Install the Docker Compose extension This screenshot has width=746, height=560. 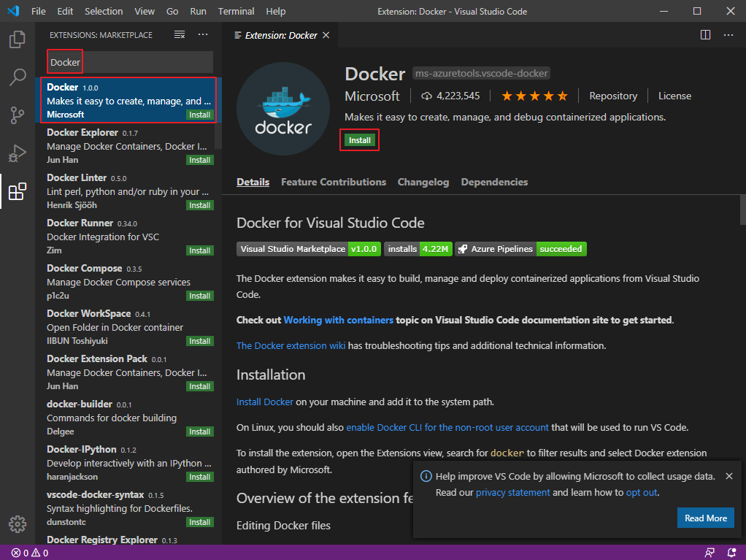click(x=200, y=296)
